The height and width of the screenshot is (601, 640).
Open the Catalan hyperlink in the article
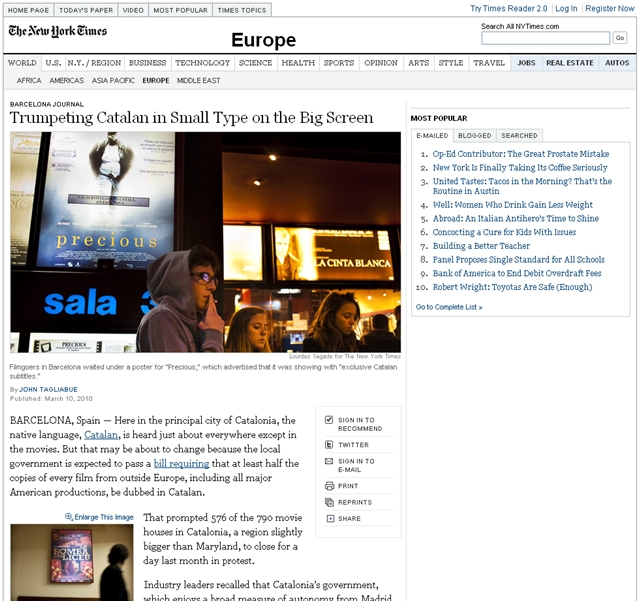tap(101, 435)
